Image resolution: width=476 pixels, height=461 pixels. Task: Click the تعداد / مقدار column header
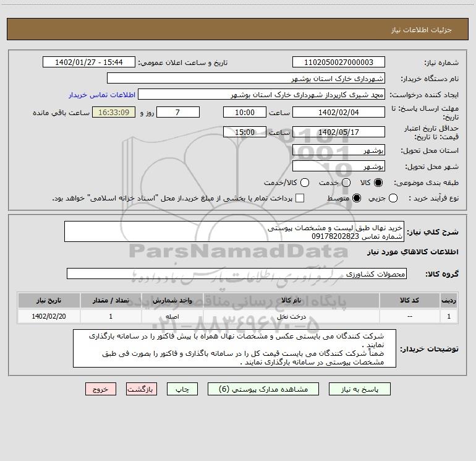pyautogui.click(x=111, y=301)
